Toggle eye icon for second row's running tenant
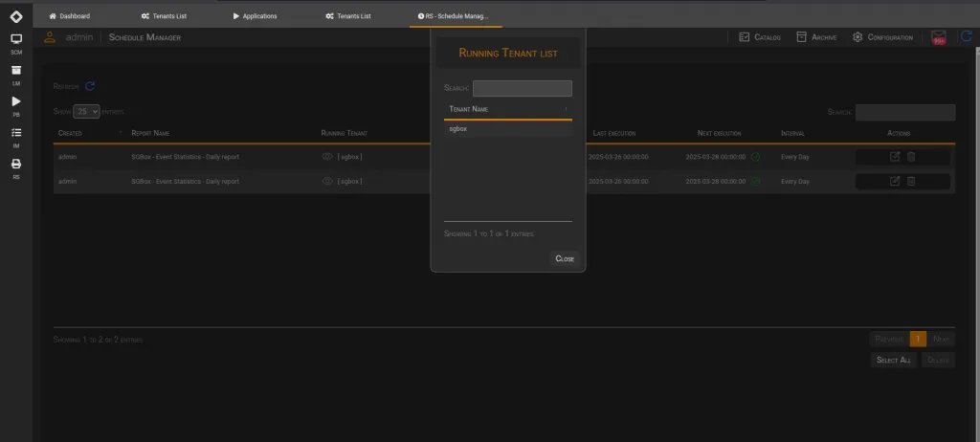The height and width of the screenshot is (442, 980). [x=327, y=182]
